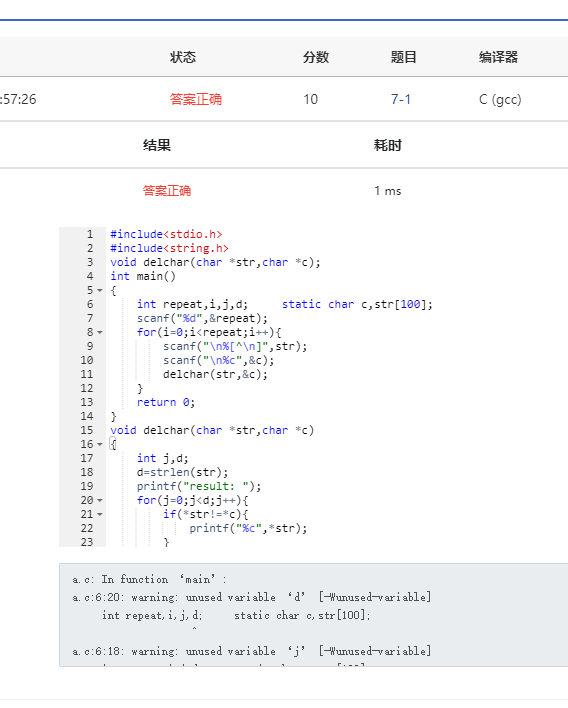
Task: Collapse code fold arrow at line 5
Action: tap(100, 290)
